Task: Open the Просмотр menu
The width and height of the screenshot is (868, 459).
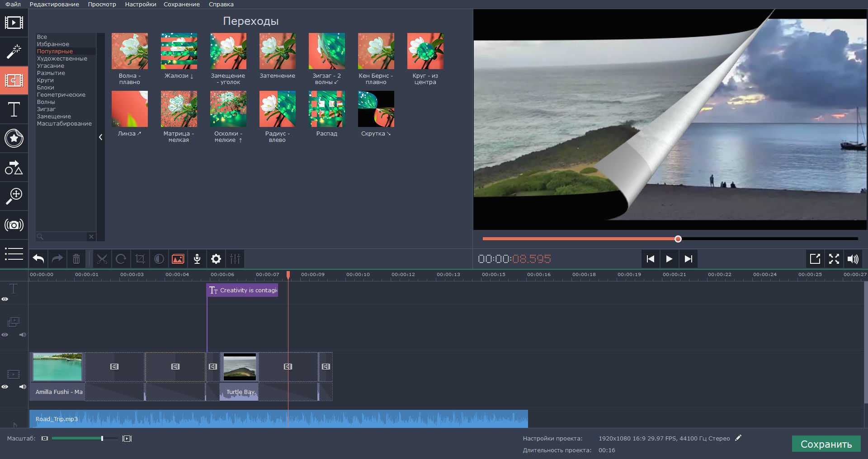Action: point(102,4)
